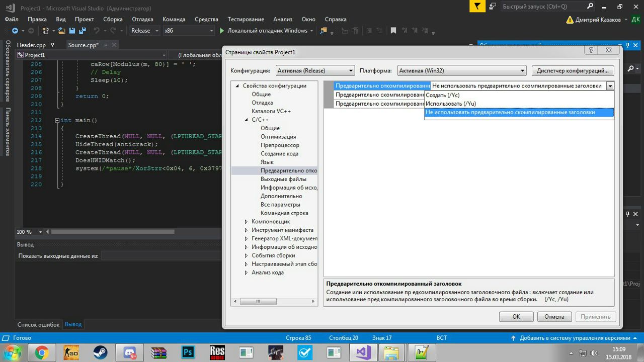Collapse the int main() code block
The image size is (644, 362).
[x=57, y=121]
